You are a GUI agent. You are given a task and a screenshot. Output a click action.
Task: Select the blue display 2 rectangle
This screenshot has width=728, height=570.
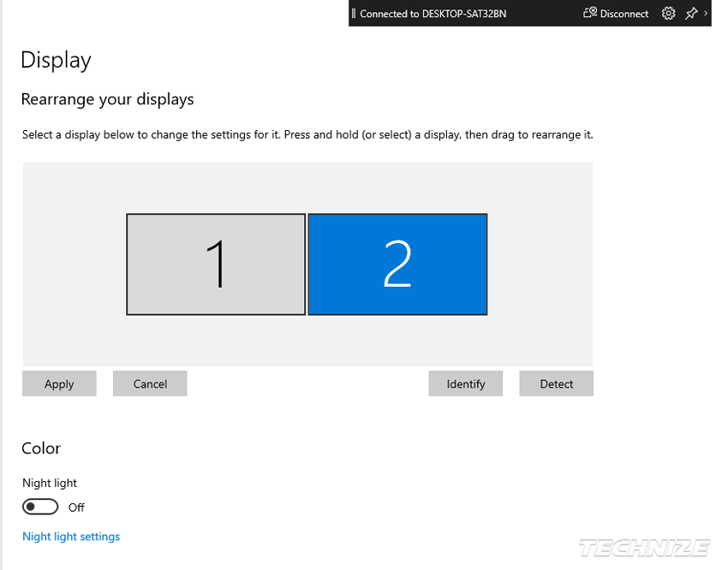tap(397, 264)
